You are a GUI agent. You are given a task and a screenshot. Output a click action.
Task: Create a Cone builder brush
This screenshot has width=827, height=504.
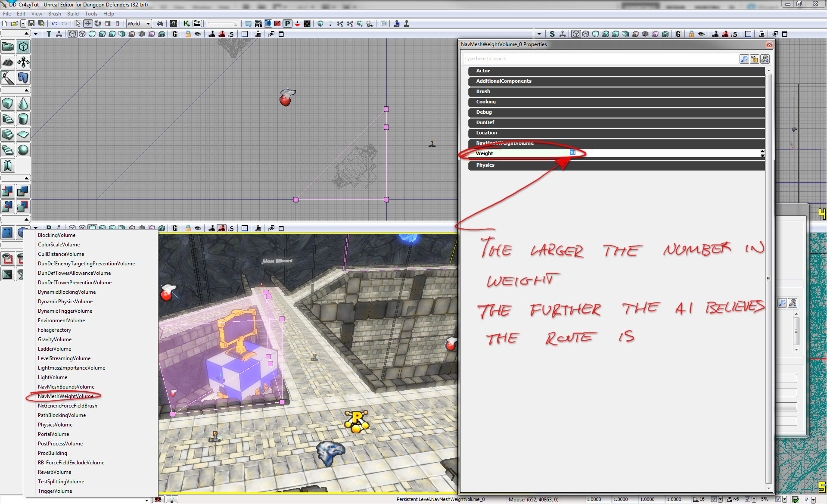pos(23,103)
